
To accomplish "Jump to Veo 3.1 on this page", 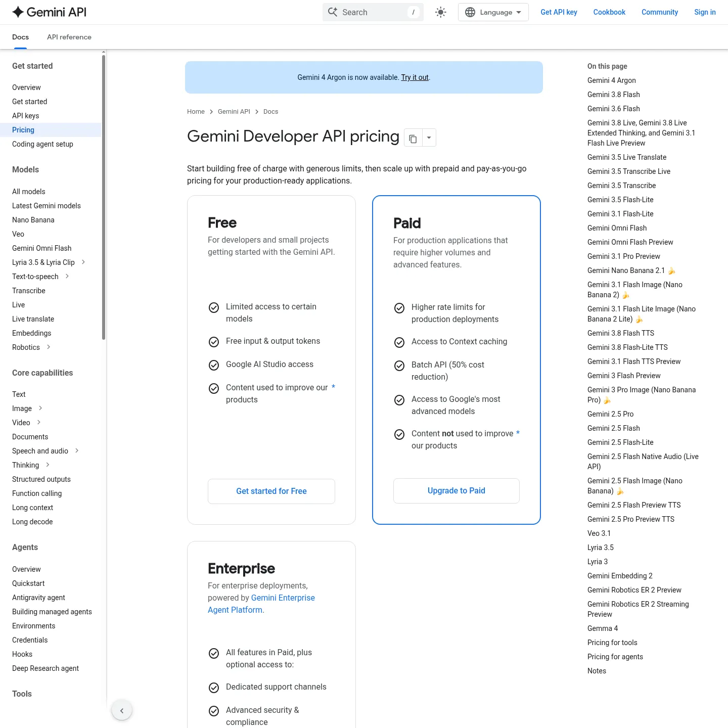I will point(599,533).
